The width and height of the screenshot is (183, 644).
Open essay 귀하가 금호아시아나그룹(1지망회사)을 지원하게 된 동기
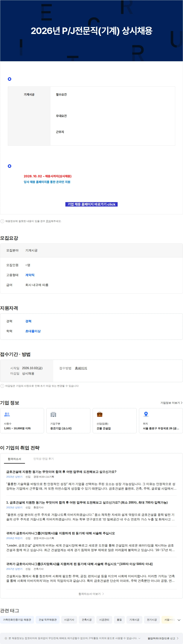click(79, 564)
